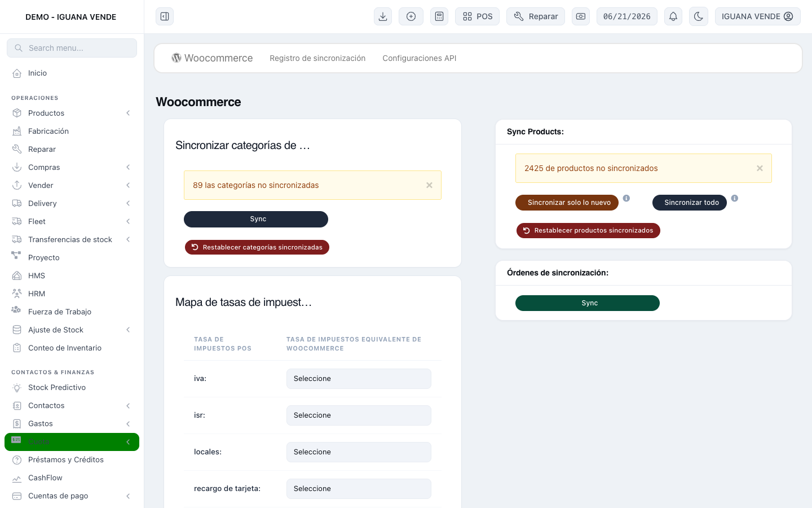
Task: Focus the Search menu input
Action: [x=72, y=48]
